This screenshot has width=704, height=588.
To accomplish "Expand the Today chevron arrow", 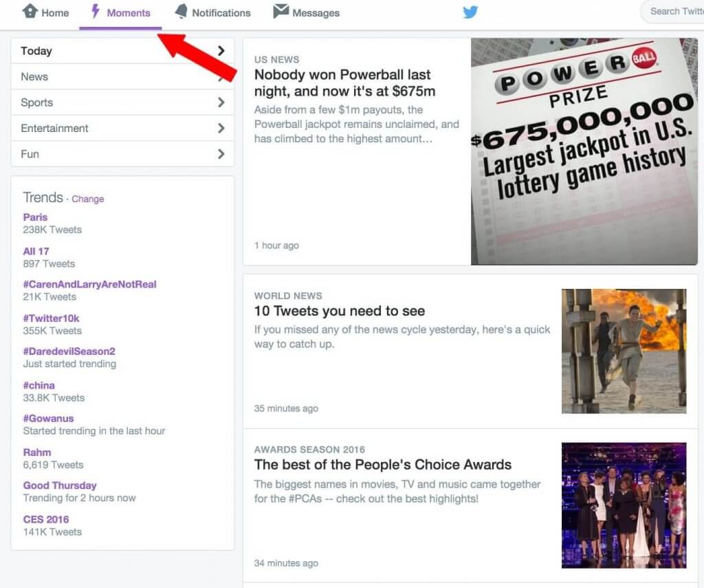I will 221,51.
